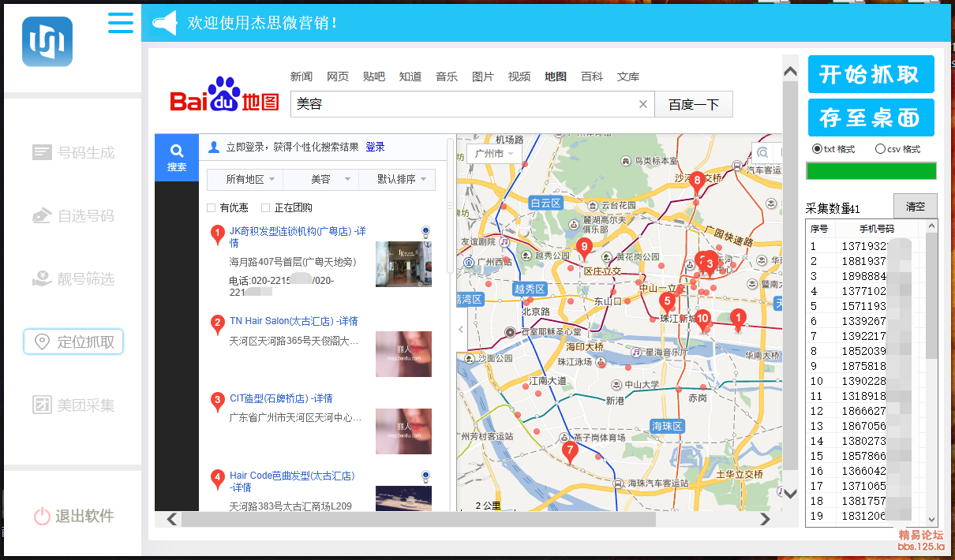
Task: Open 靓号筛选 in the sidebar
Action: [73, 278]
